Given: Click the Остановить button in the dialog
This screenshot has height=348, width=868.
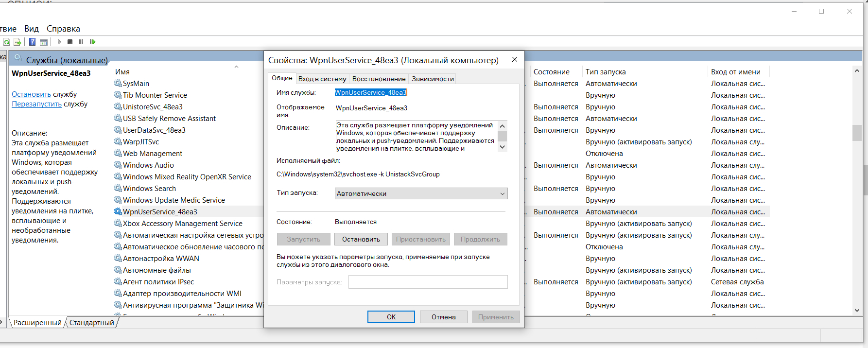Looking at the screenshot, I should (361, 239).
